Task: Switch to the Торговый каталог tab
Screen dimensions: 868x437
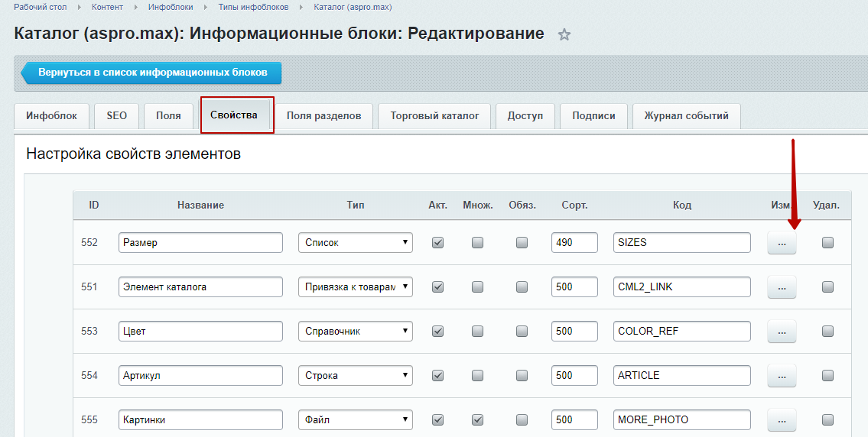Action: pos(434,116)
